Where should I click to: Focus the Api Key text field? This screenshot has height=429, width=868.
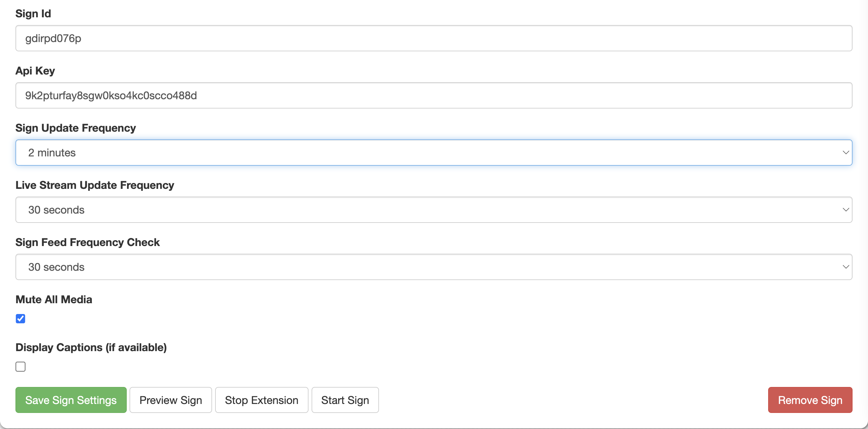[x=434, y=96]
